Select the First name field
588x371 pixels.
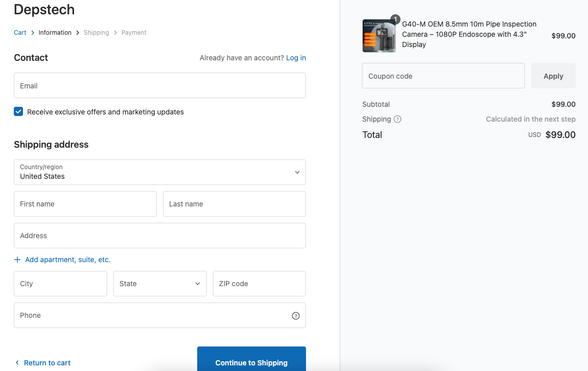point(85,204)
